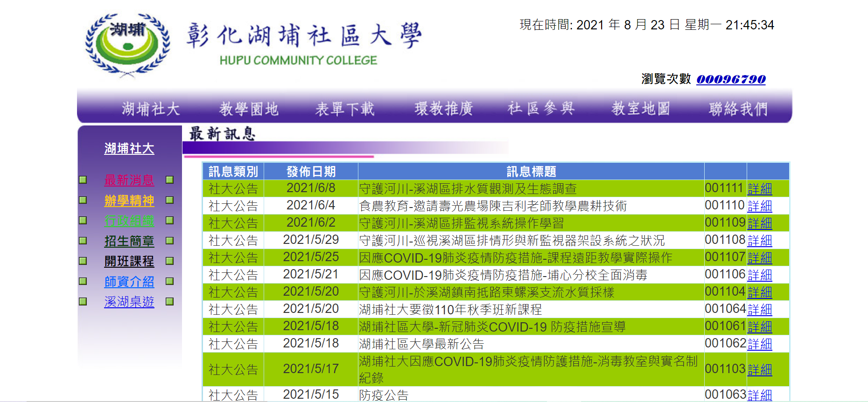Click the visitor counter number 00096790
The height and width of the screenshot is (402, 868).
(x=731, y=79)
